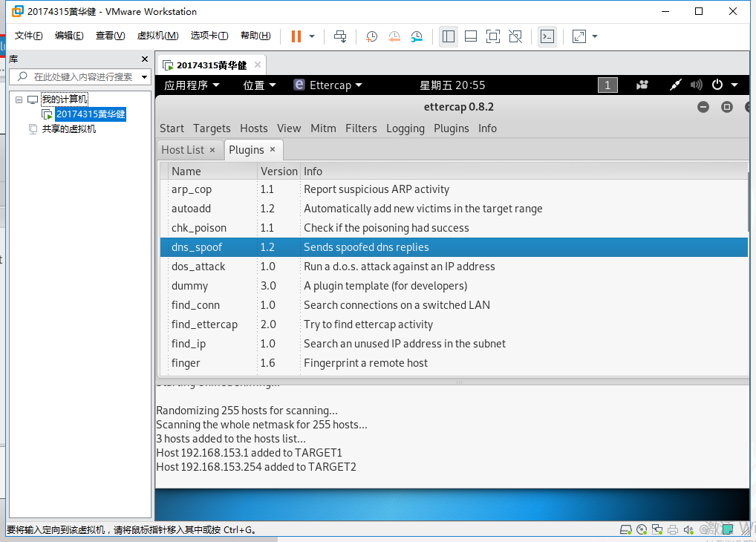This screenshot has width=756, height=542.
Task: Open the Ettercap application menu in top panel
Action: pos(328,85)
